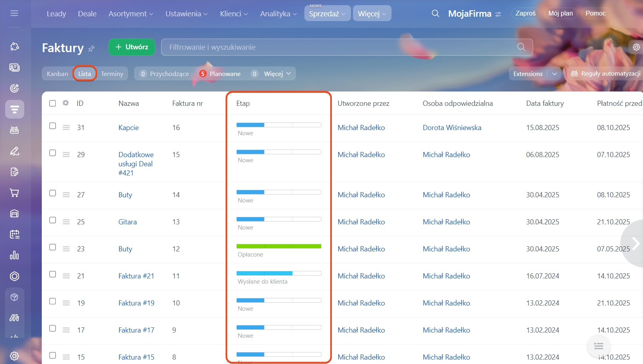This screenshot has width=643, height=364.
Task: Click the shopping cart sidebar icon
Action: coord(14,193)
